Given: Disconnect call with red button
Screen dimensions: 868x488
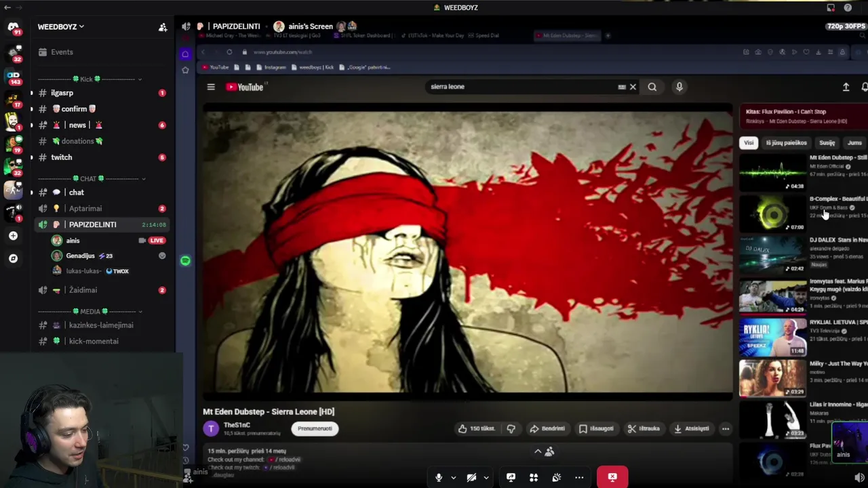Looking at the screenshot, I should coord(612,477).
